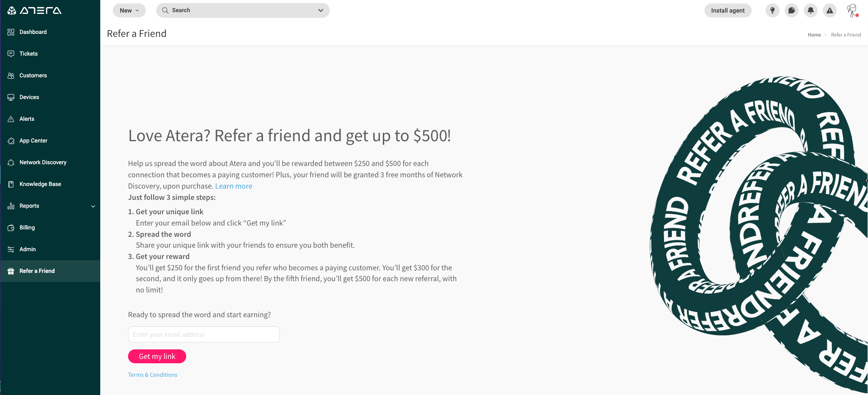Image resolution: width=868 pixels, height=395 pixels.
Task: Open the chat bubble icon
Action: click(x=791, y=10)
